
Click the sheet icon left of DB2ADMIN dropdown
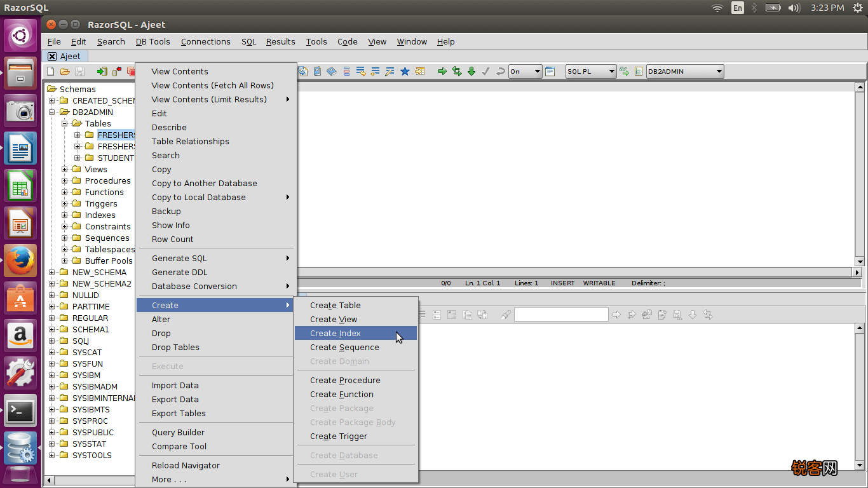click(x=639, y=72)
